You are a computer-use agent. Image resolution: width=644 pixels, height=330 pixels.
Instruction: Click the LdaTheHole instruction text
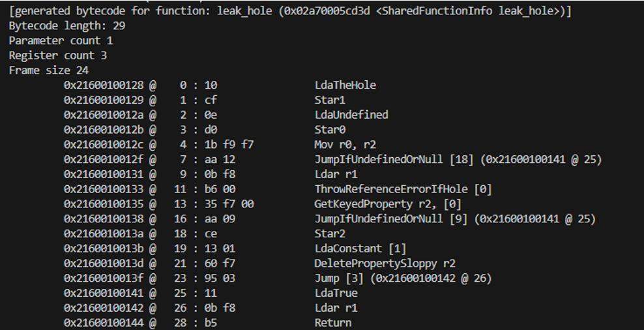[x=345, y=85]
